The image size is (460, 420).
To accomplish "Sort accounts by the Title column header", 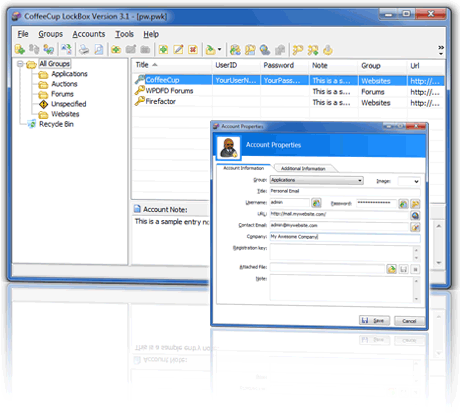I will tap(171, 65).
